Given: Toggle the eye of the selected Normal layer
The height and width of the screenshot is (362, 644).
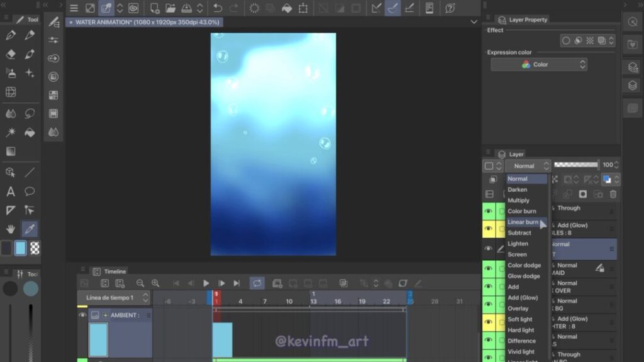Looking at the screenshot, I should coord(488,248).
